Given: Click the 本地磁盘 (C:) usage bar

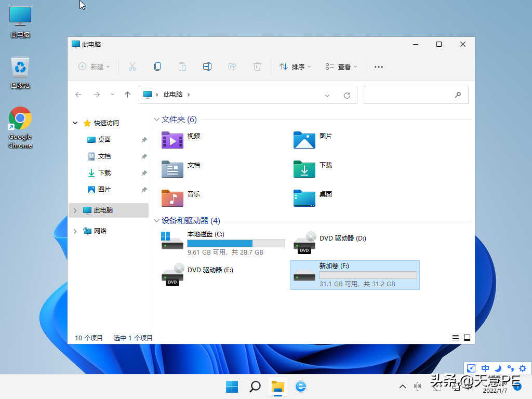Looking at the screenshot, I should [236, 243].
